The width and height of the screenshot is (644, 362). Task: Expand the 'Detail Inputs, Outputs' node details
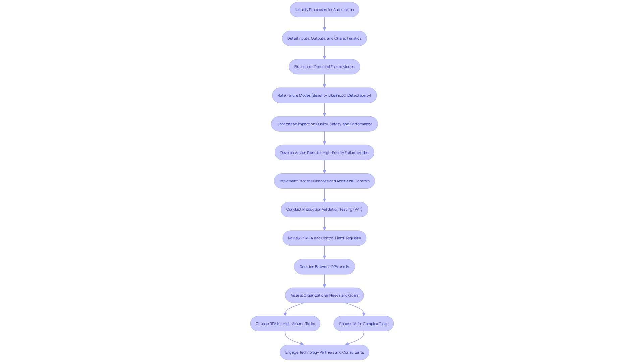click(x=324, y=38)
